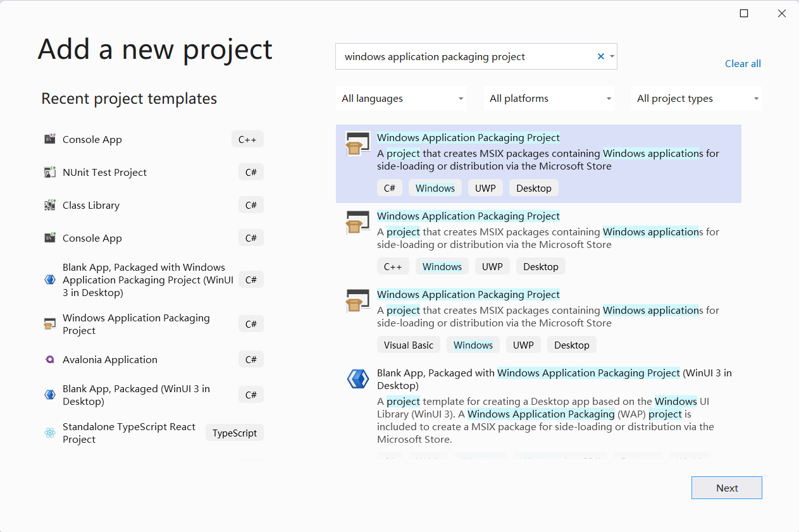Click the Next button
The height and width of the screenshot is (532, 799).
tap(726, 488)
